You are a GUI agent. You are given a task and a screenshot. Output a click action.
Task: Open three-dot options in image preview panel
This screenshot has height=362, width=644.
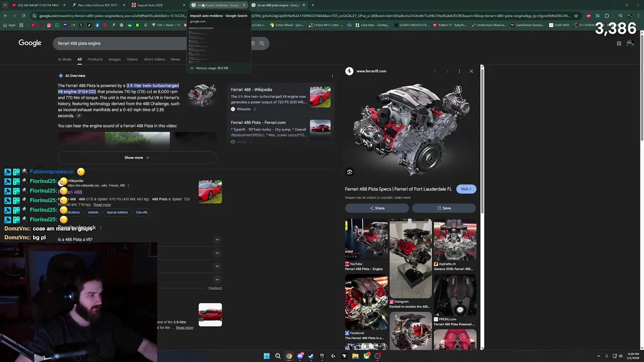pos(459,71)
